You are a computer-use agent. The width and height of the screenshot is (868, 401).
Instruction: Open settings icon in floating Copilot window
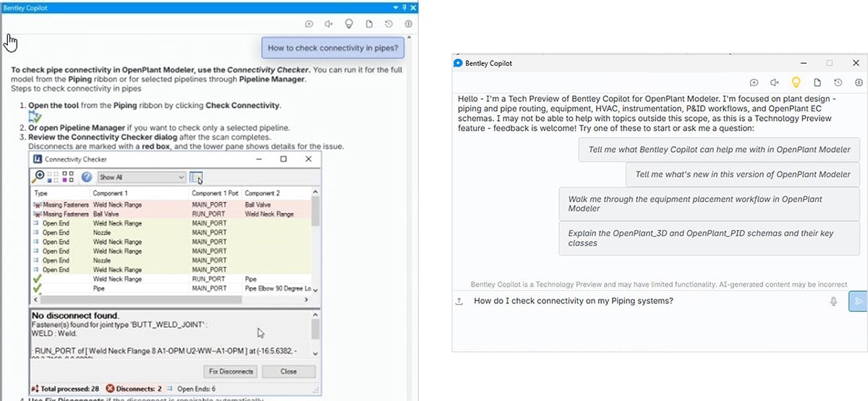pyautogui.click(x=859, y=83)
